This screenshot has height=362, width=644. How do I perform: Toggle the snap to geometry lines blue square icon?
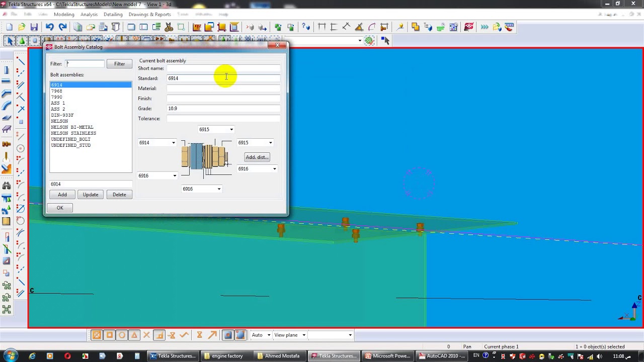(240, 335)
